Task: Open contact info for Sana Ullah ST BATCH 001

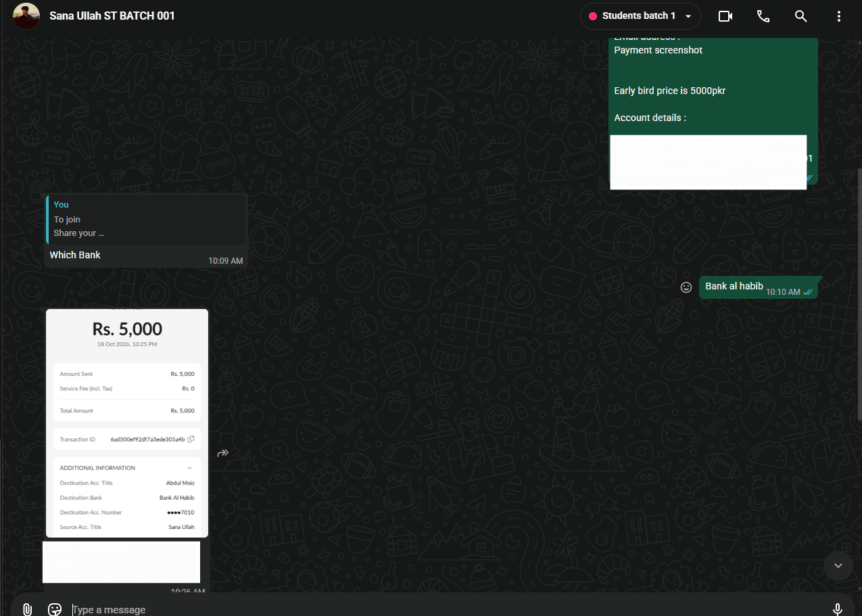Action: [x=112, y=16]
